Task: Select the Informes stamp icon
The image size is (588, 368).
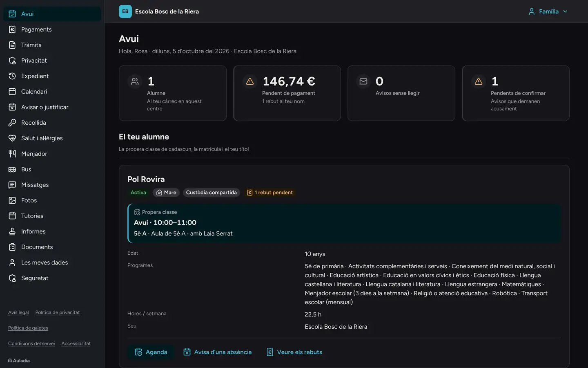Action: coord(12,231)
